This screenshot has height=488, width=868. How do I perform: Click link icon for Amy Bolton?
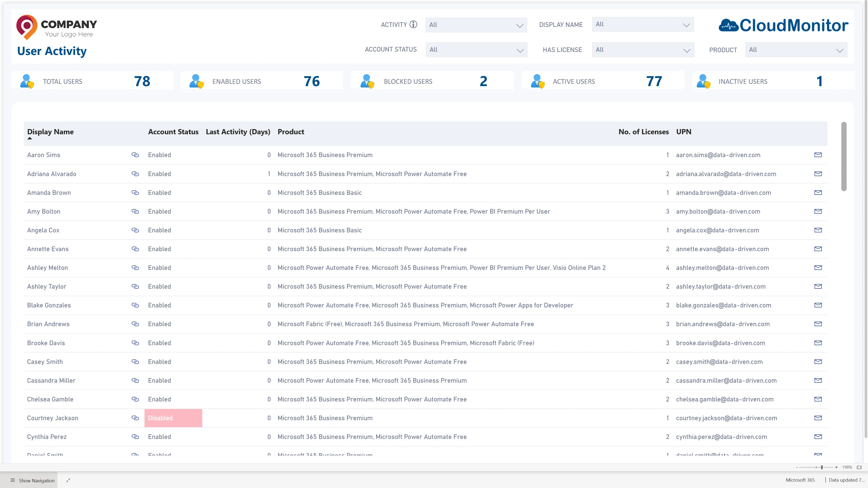(135, 212)
